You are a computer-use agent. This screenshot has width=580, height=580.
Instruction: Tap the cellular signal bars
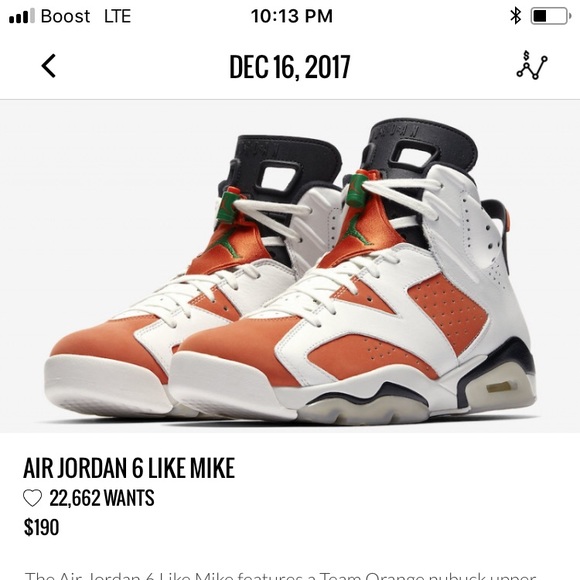(21, 16)
